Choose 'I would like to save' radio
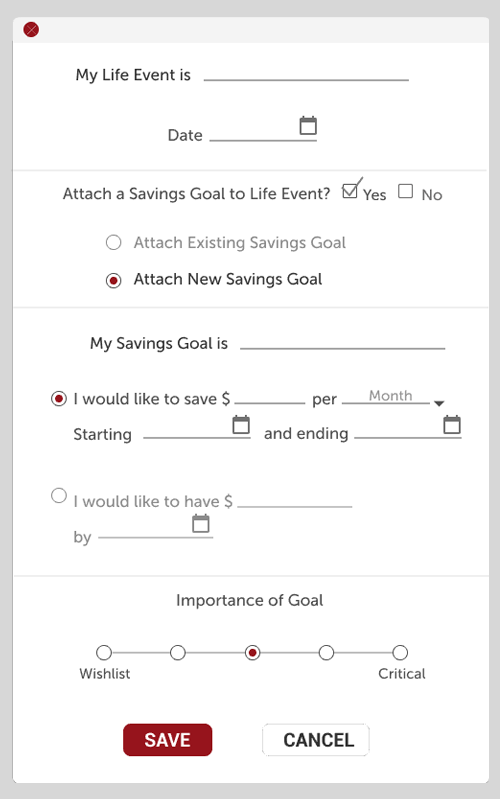 click(59, 398)
